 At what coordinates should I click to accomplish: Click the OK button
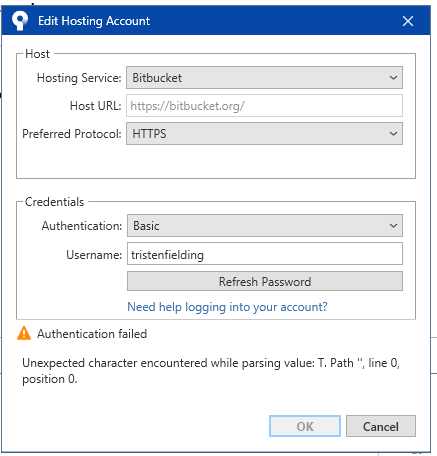[305, 426]
